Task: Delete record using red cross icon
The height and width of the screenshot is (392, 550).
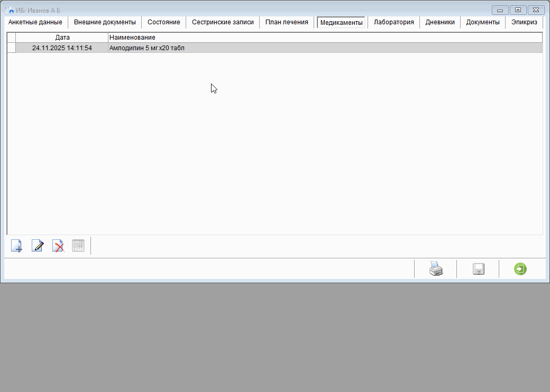Action: tap(58, 246)
